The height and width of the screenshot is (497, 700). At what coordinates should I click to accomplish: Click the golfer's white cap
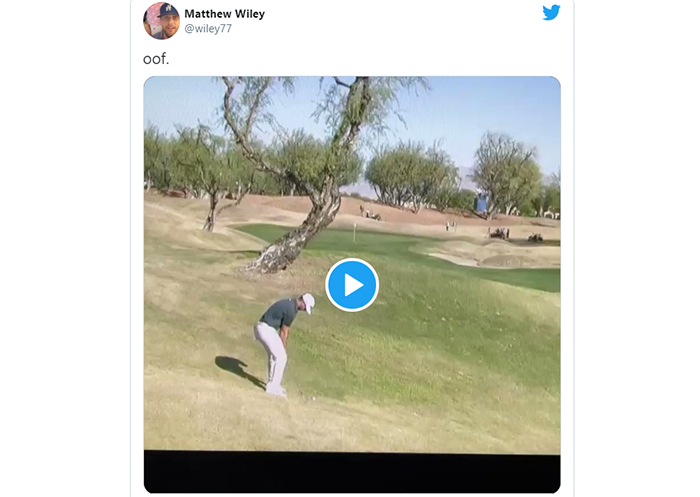click(x=308, y=302)
